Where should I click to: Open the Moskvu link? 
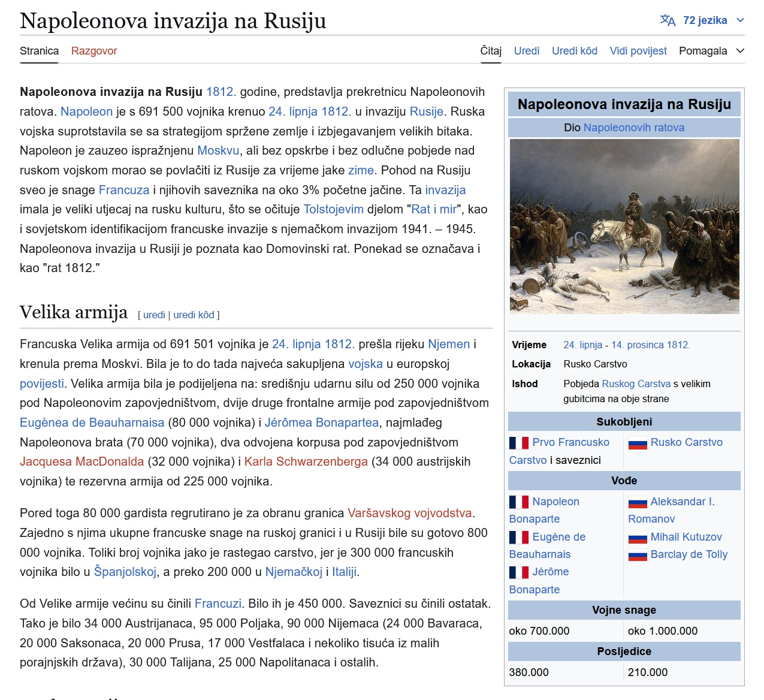[218, 150]
